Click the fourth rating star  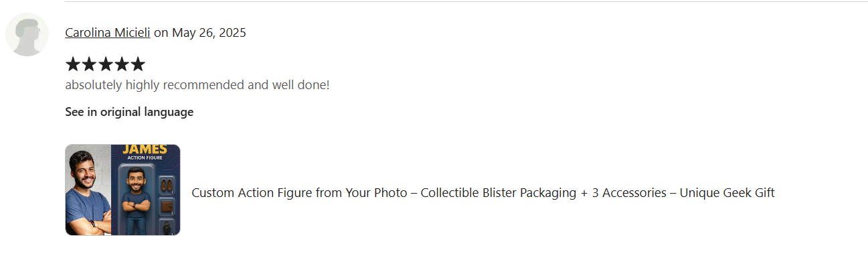121,64
